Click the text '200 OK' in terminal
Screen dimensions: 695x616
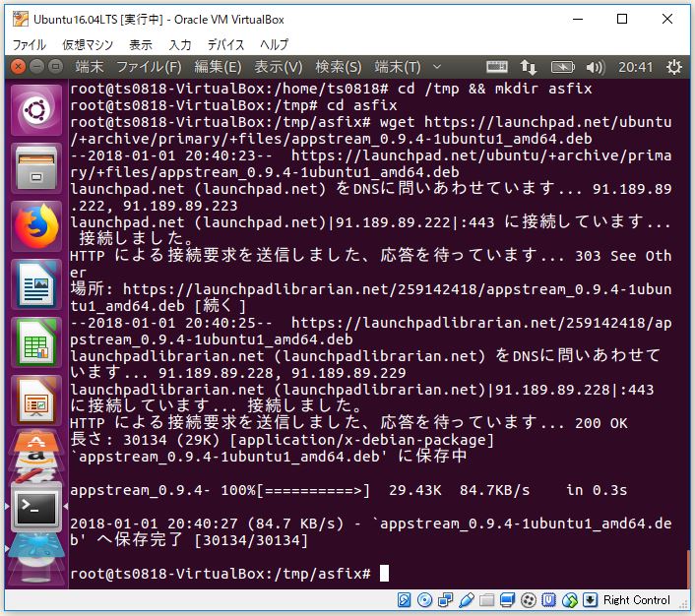pyautogui.click(x=601, y=423)
